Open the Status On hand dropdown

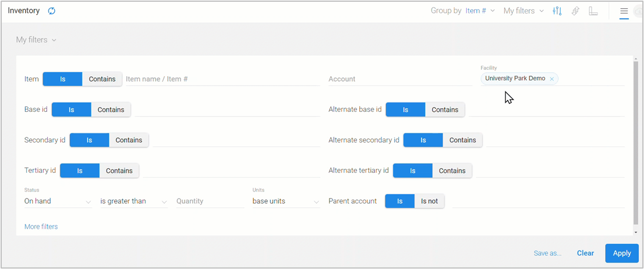58,201
